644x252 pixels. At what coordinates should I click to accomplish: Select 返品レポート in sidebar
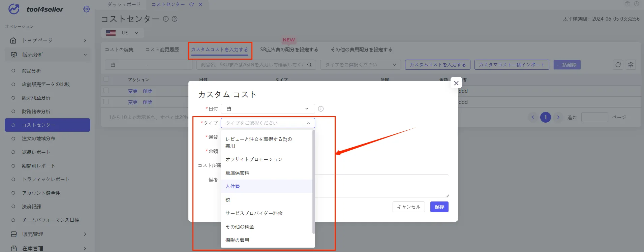point(36,152)
